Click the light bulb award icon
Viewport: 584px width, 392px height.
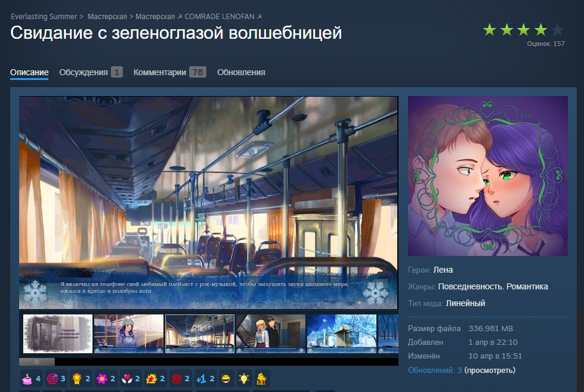244,379
